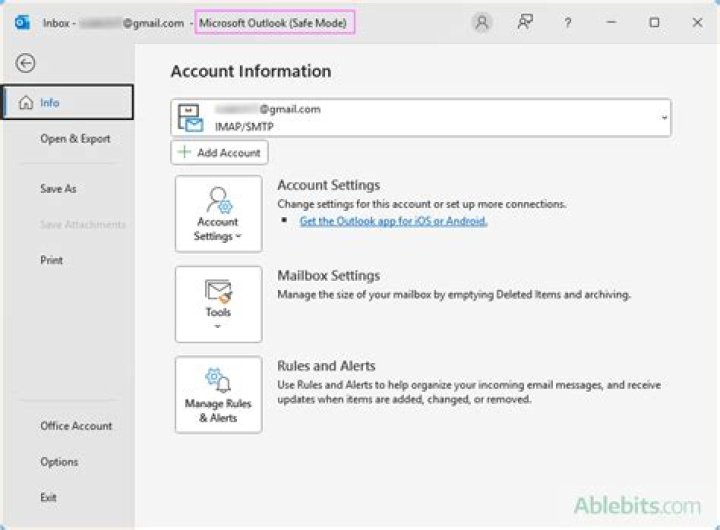Click the home icon next to Info
The width and height of the screenshot is (720, 530).
coord(25,103)
